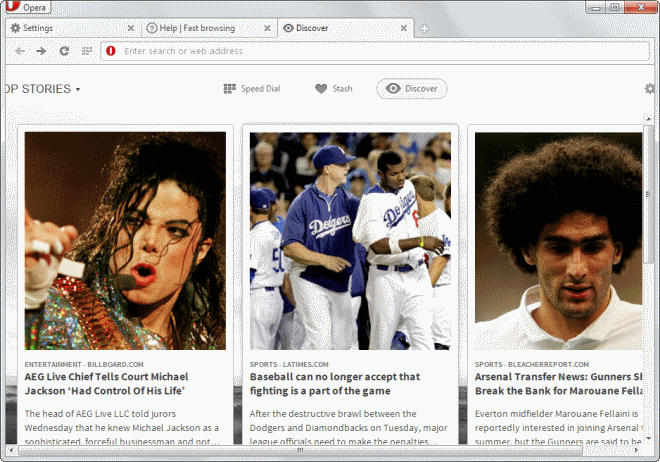Select the Discover button
This screenshot has height=462, width=660.
coord(411,89)
